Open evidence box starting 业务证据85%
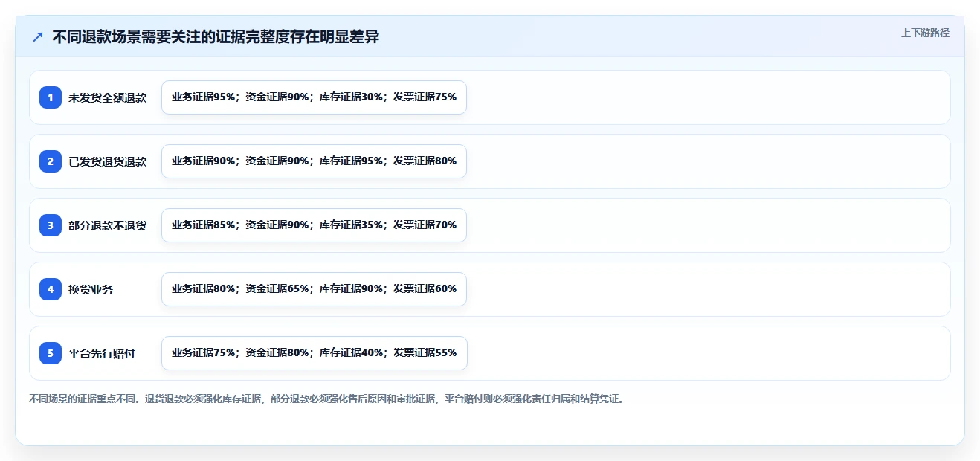The height and width of the screenshot is (461, 980). [x=314, y=225]
